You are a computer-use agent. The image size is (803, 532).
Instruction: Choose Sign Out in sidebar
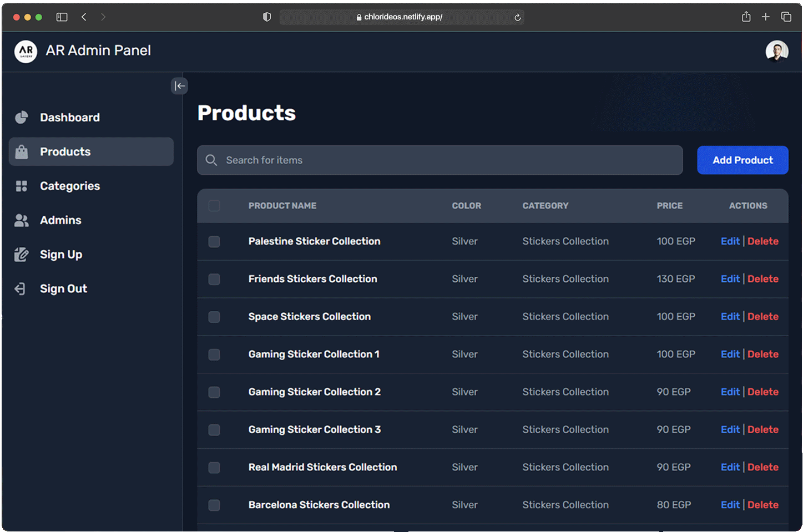pos(91,289)
